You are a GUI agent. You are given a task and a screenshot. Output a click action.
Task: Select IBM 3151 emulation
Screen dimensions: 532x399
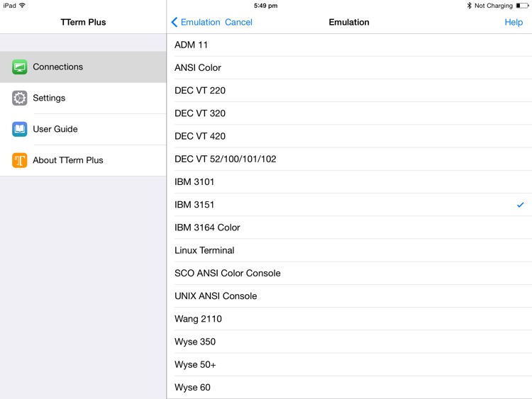[x=350, y=205]
